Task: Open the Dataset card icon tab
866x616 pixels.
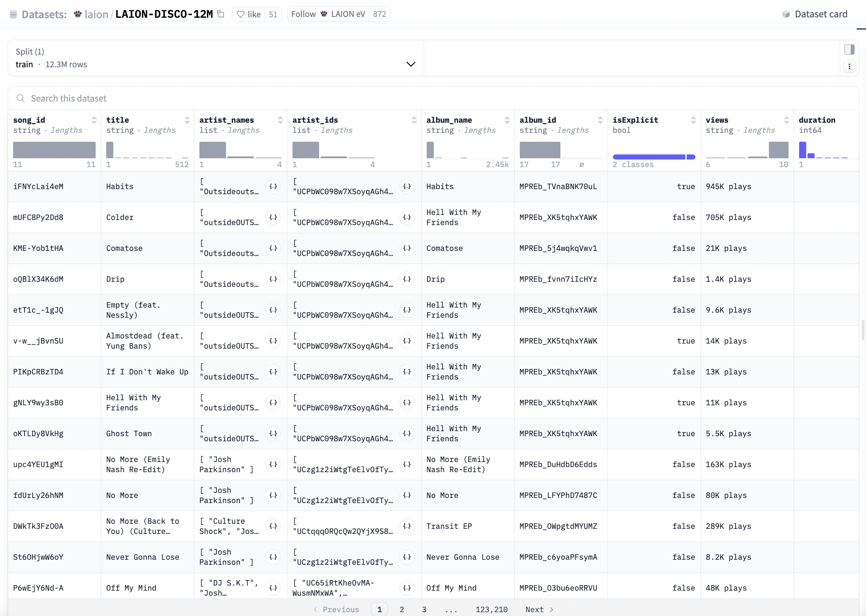Action: [786, 14]
